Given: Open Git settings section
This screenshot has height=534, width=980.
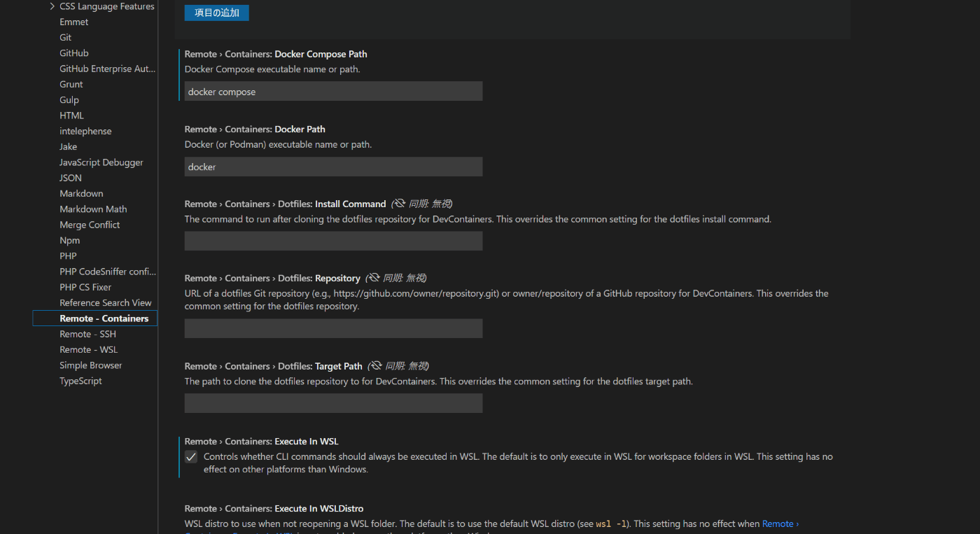Looking at the screenshot, I should pos(66,37).
